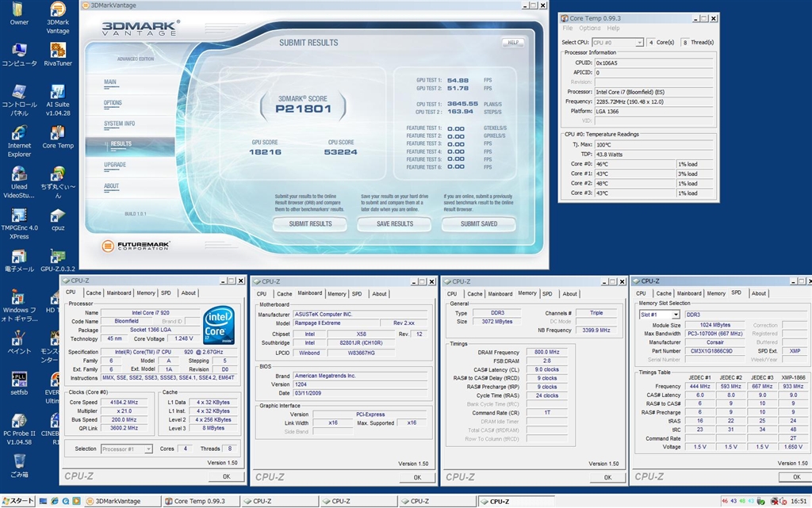Launch the PC Probe II desktop icon
This screenshot has height=508, width=812.
(19, 430)
